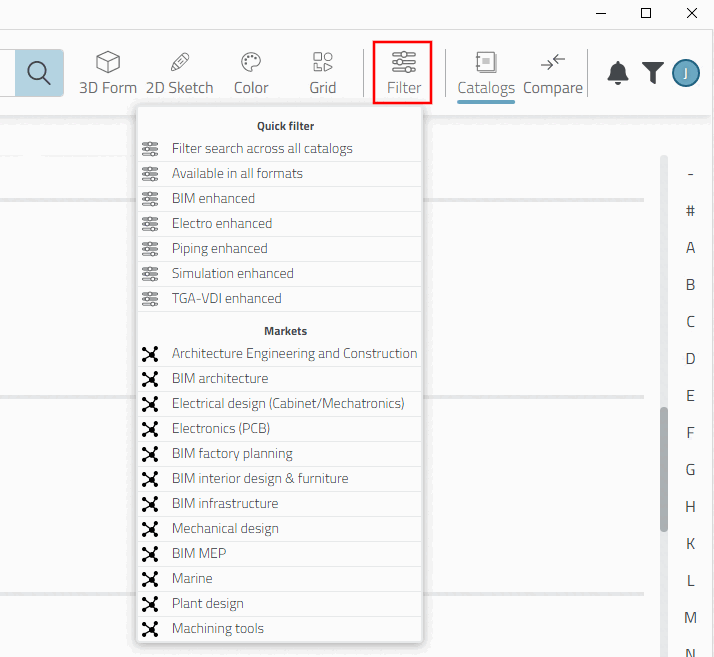Click the market icon beside Electronics (PCB)
The width and height of the screenshot is (714, 657).
coord(150,429)
